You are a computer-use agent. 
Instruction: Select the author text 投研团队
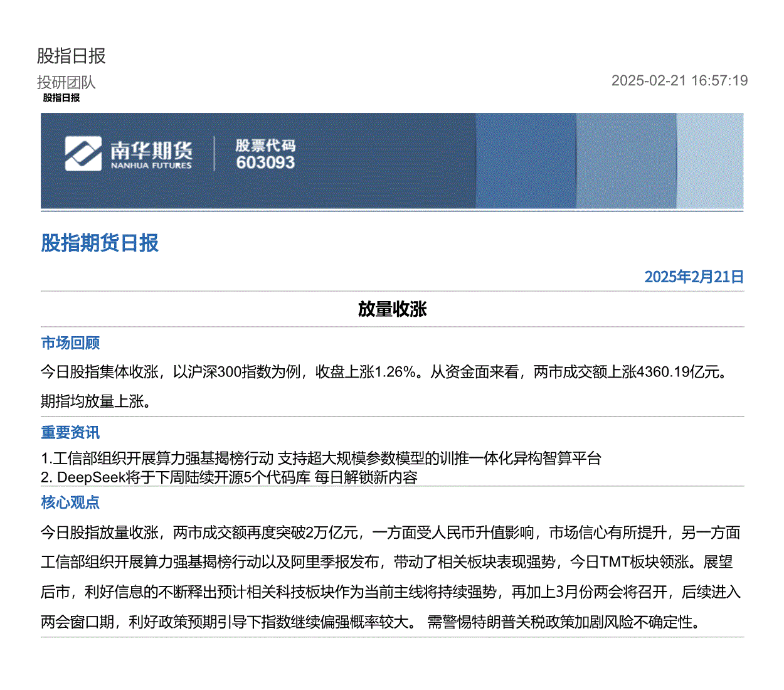coord(66,82)
